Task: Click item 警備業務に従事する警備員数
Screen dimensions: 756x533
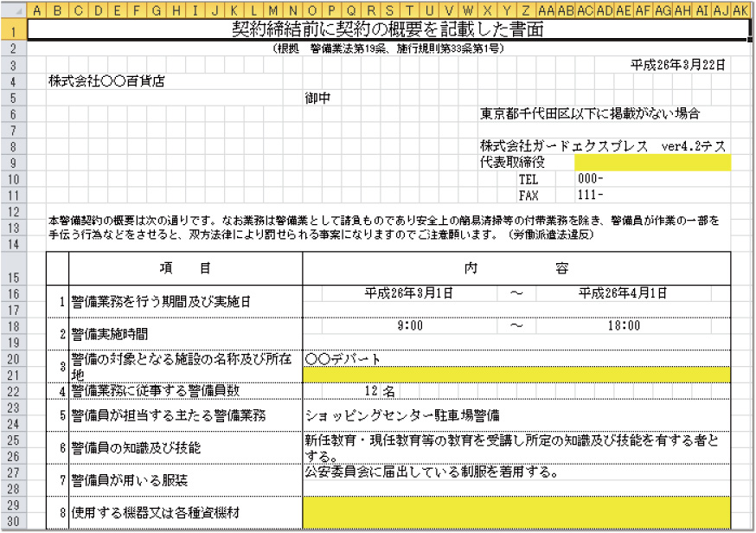Action: tap(155, 391)
